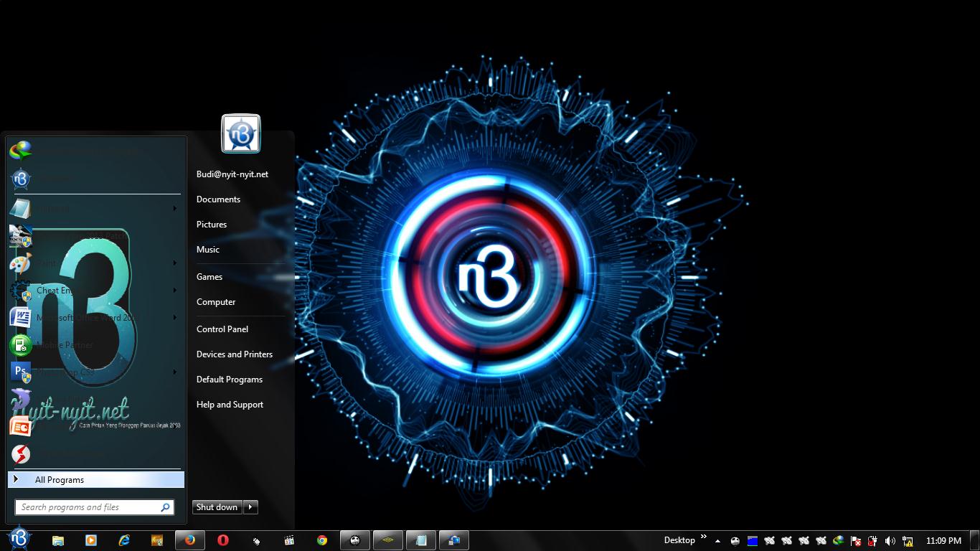
Task: Open Windows Explorer from the taskbar
Action: pyautogui.click(x=58, y=540)
